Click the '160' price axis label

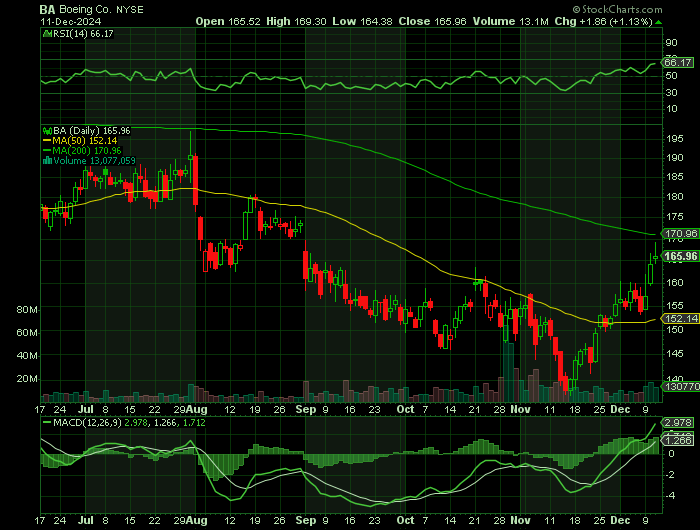coord(675,283)
